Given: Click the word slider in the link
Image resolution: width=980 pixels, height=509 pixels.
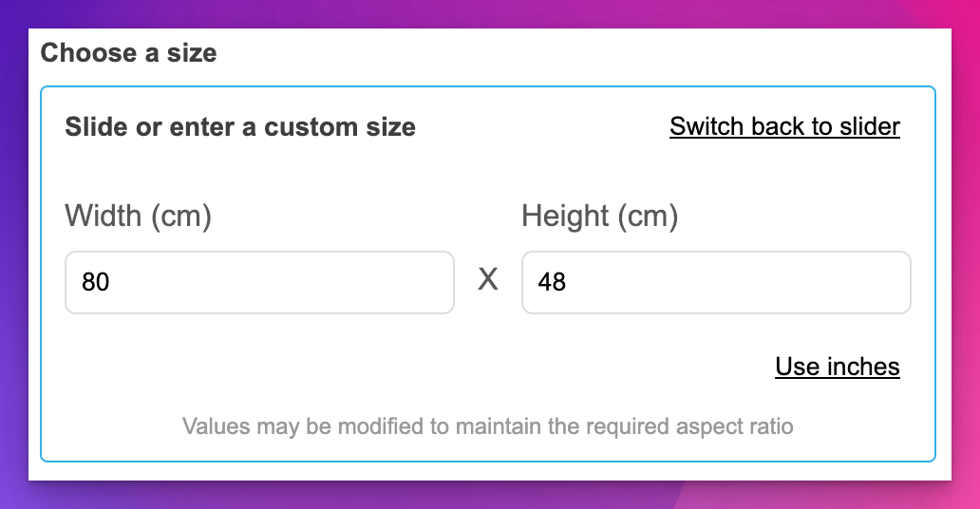Looking at the screenshot, I should coord(864,126).
